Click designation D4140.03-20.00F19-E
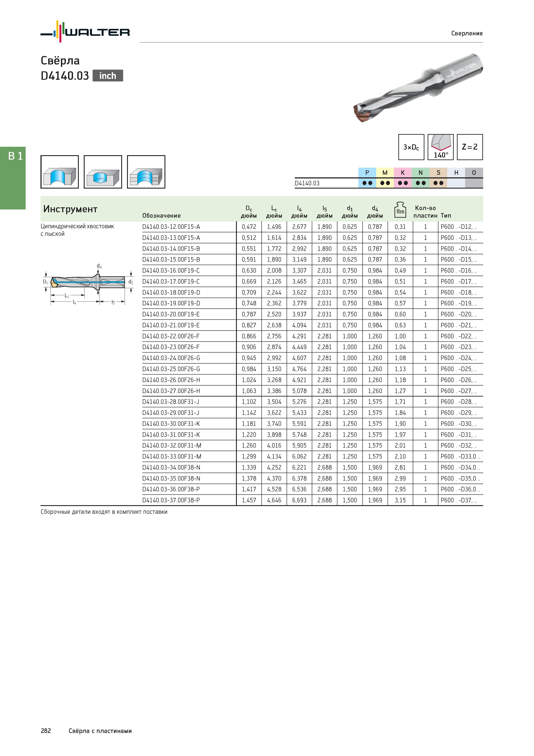 [171, 314]
